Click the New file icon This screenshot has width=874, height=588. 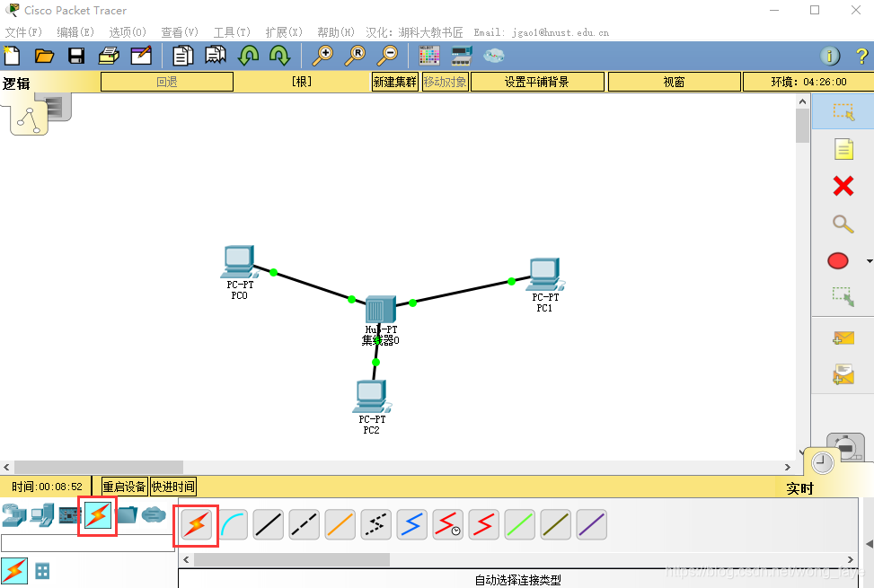13,56
